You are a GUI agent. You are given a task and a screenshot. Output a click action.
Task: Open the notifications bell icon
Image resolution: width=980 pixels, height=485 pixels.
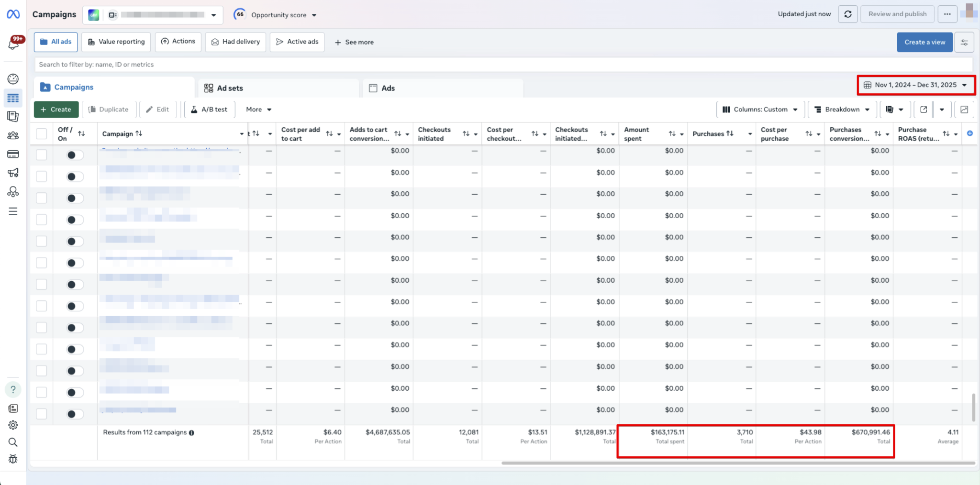click(x=13, y=44)
